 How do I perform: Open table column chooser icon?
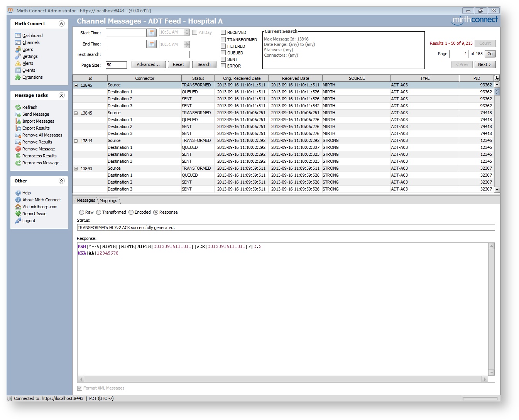497,78
